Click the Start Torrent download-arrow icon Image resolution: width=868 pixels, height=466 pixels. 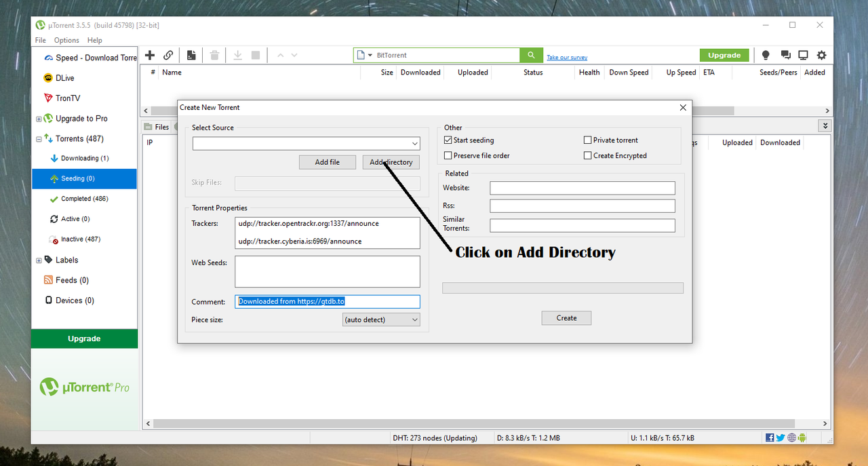pos(238,55)
